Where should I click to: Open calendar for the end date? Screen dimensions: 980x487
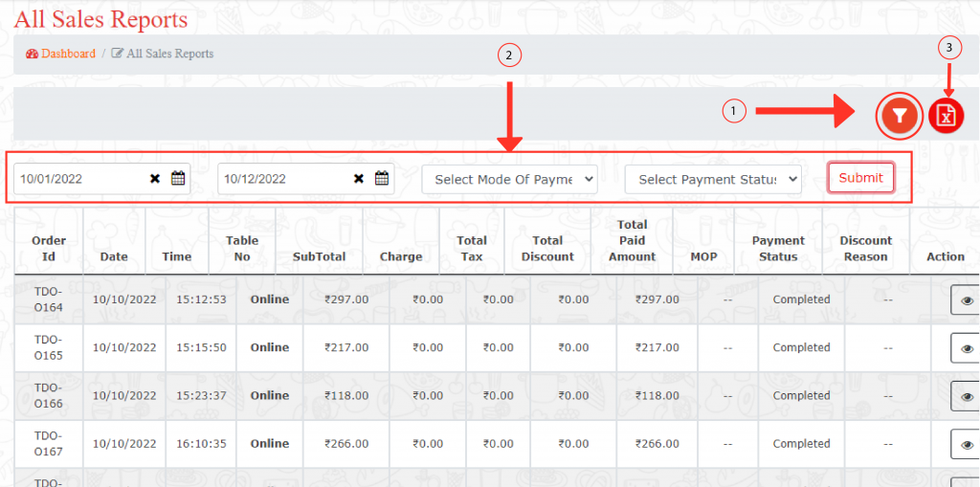tap(382, 178)
